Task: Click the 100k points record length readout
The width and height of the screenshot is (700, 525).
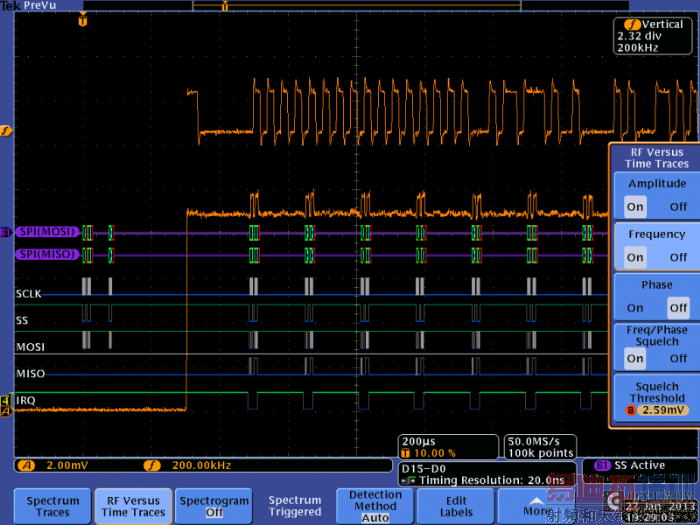Action: [540, 454]
